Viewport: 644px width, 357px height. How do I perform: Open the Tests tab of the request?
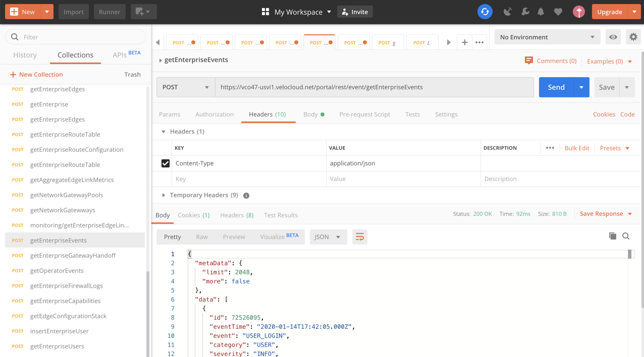[x=412, y=114]
